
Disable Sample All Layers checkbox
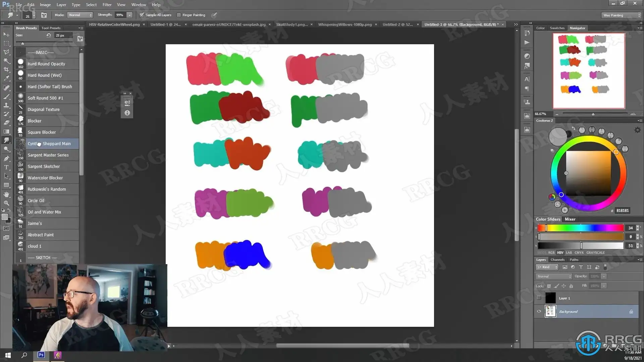pos(142,15)
